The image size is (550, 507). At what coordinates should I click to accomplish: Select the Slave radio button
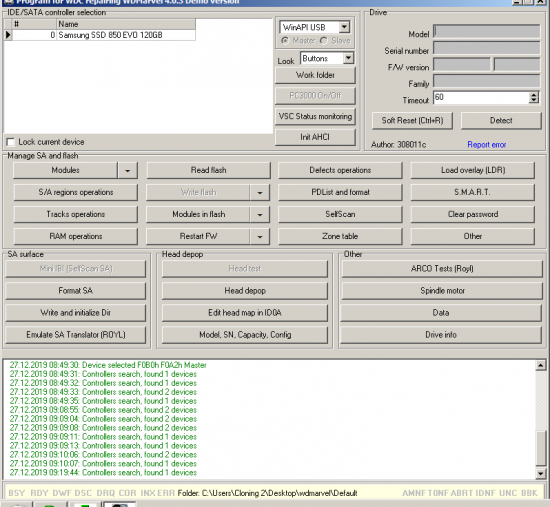(324, 41)
